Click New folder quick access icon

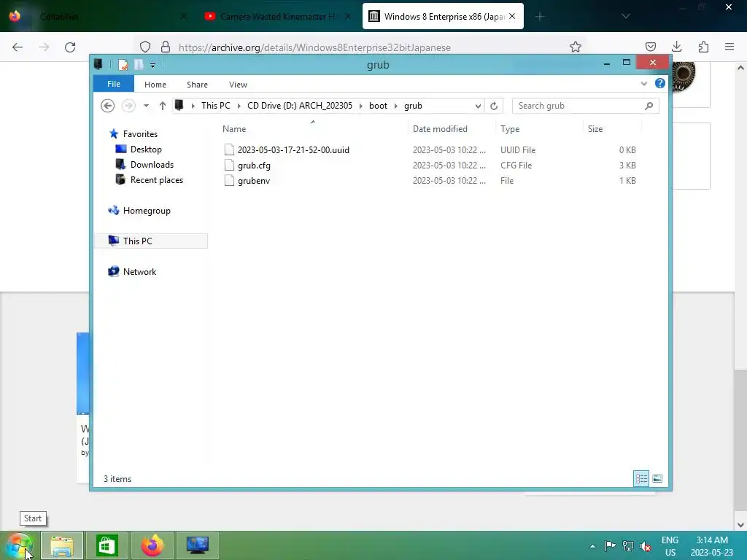click(139, 64)
